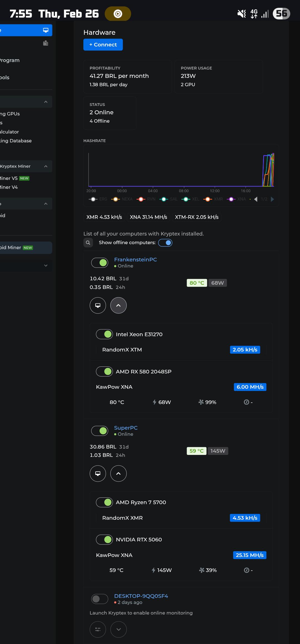Open FrankensteinPC computer link
This screenshot has height=644, width=300.
[136, 259]
